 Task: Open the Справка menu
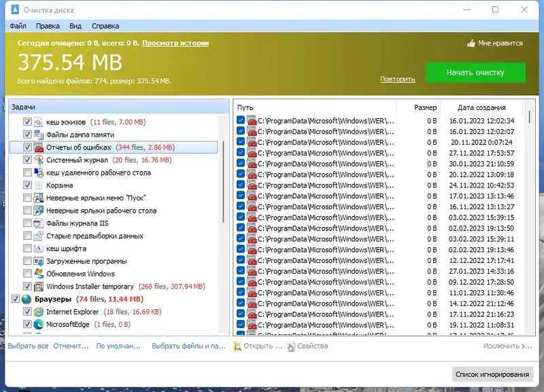[105, 26]
